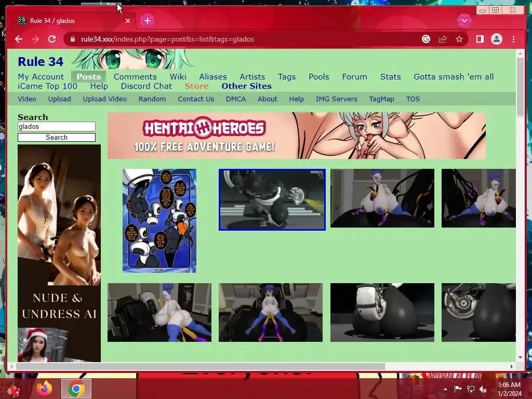
Task: Open the browser side panel icon
Action: [480, 39]
